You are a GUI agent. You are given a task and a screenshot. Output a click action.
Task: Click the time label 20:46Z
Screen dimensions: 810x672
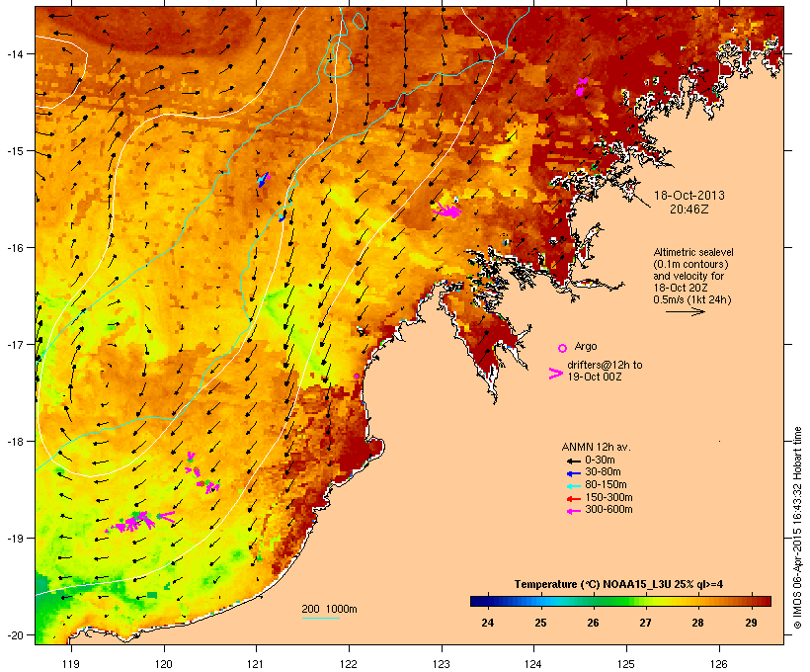(689, 209)
